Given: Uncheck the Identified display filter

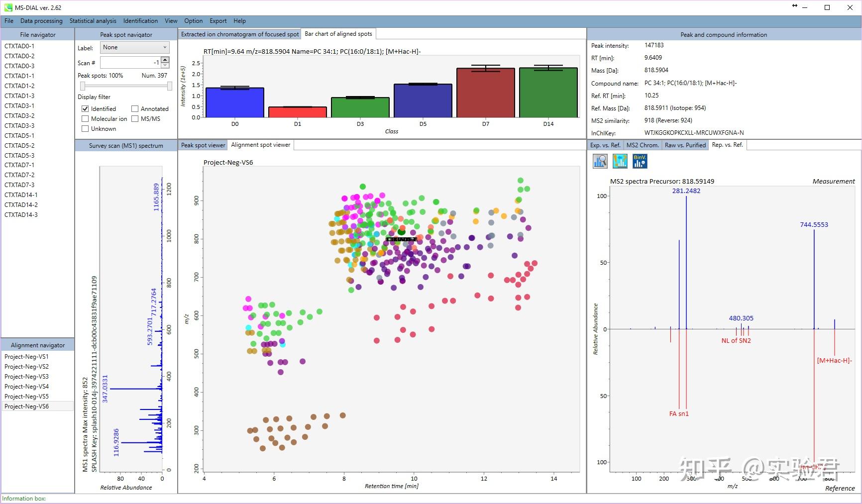Looking at the screenshot, I should click(x=85, y=108).
